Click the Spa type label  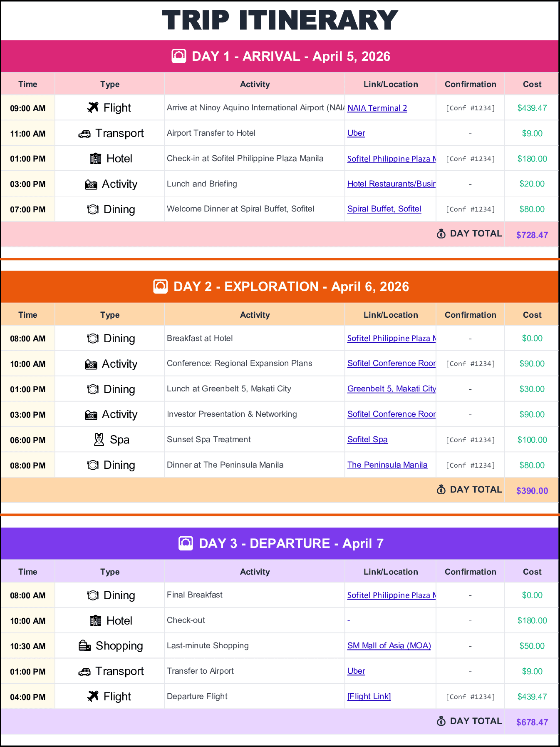tap(119, 440)
